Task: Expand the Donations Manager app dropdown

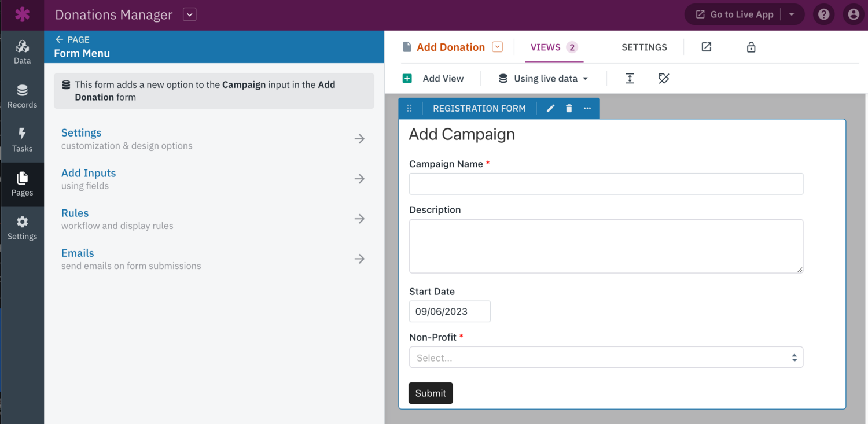Action: [x=190, y=14]
